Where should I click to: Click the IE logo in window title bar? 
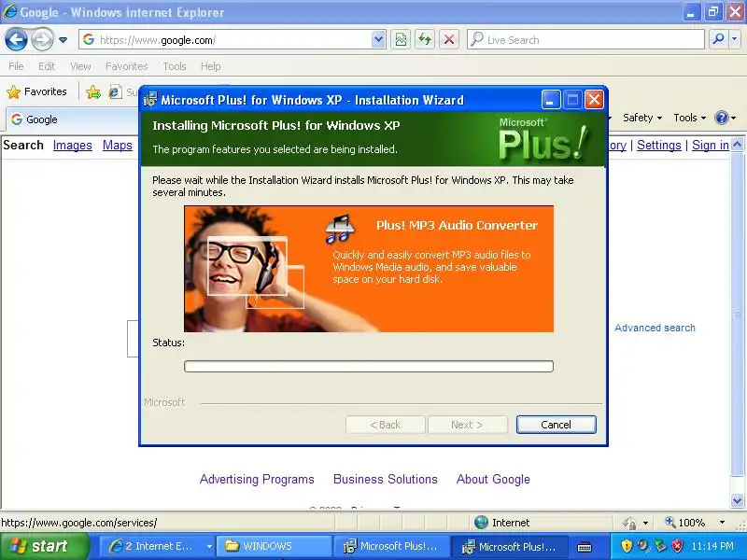point(9,11)
